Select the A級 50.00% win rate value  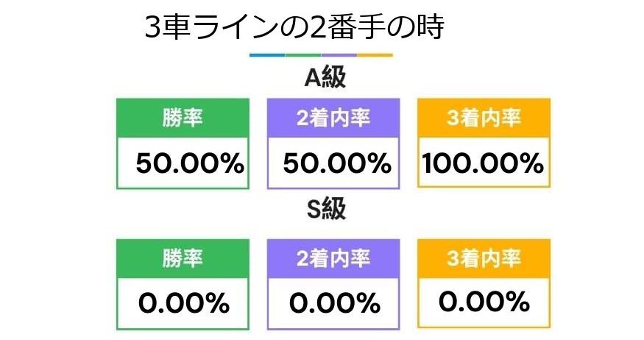click(190, 163)
